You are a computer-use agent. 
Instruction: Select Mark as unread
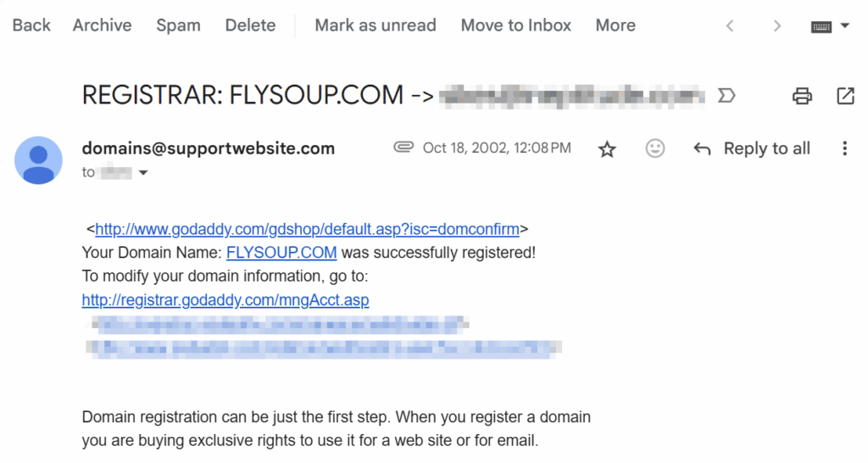[376, 25]
